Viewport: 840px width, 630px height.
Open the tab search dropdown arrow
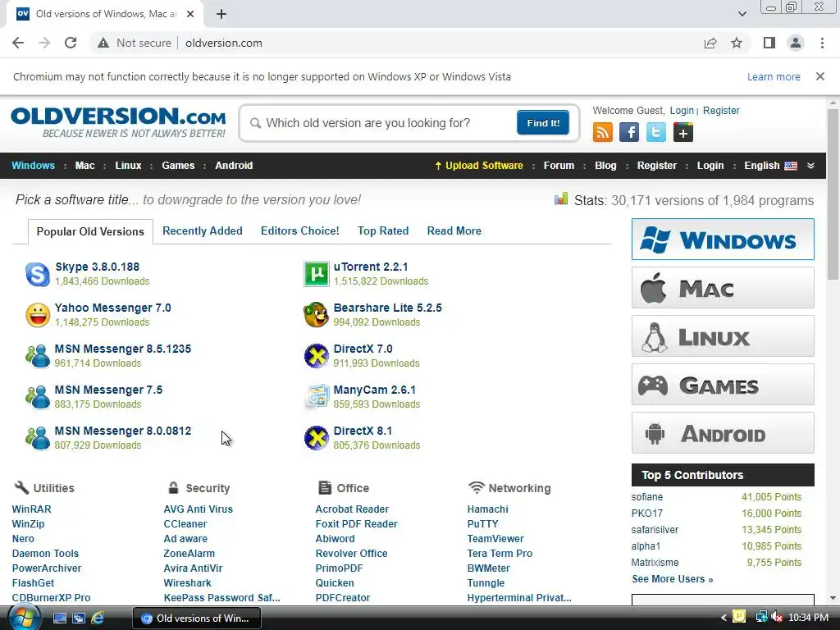click(742, 14)
